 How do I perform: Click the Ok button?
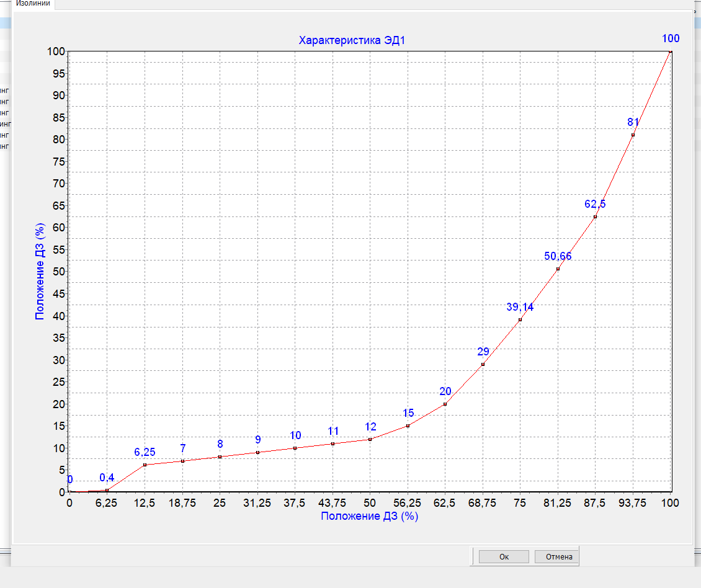coord(504,557)
